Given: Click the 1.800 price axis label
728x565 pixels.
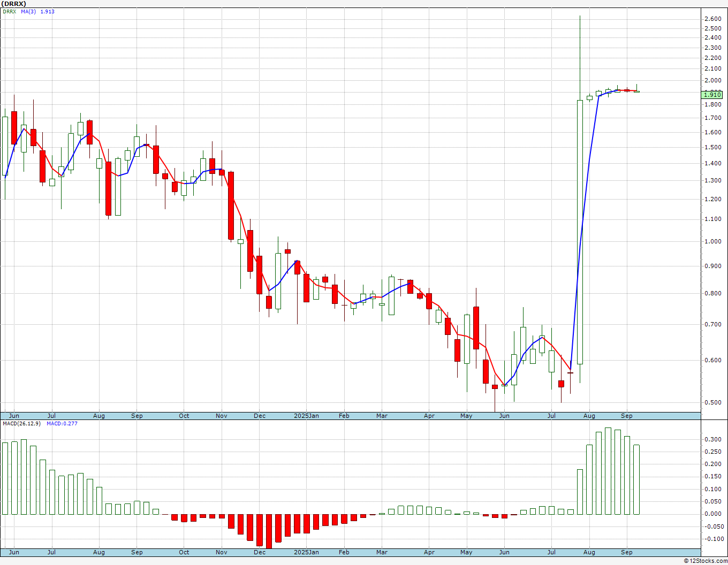Looking at the screenshot, I should pos(712,104).
